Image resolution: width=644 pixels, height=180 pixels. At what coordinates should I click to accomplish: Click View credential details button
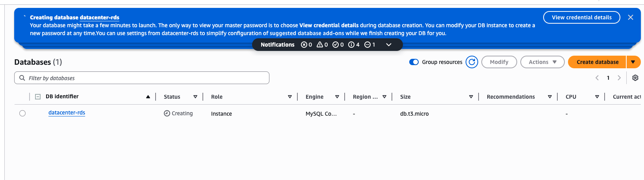[581, 17]
